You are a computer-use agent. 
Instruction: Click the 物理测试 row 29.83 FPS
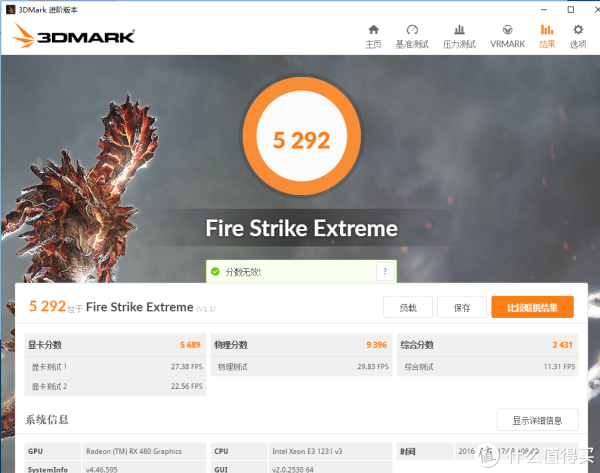click(302, 367)
